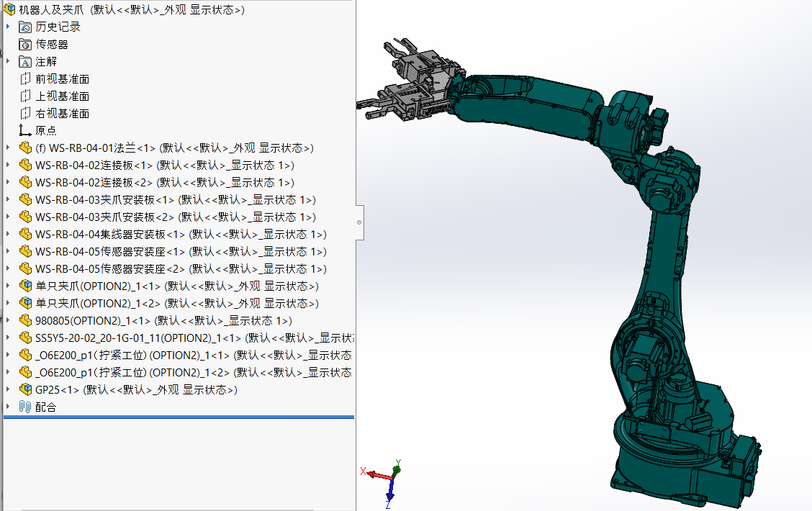Expand WS-RB-04-03夹爪安装板<2> node
The image size is (812, 511).
[x=8, y=217]
